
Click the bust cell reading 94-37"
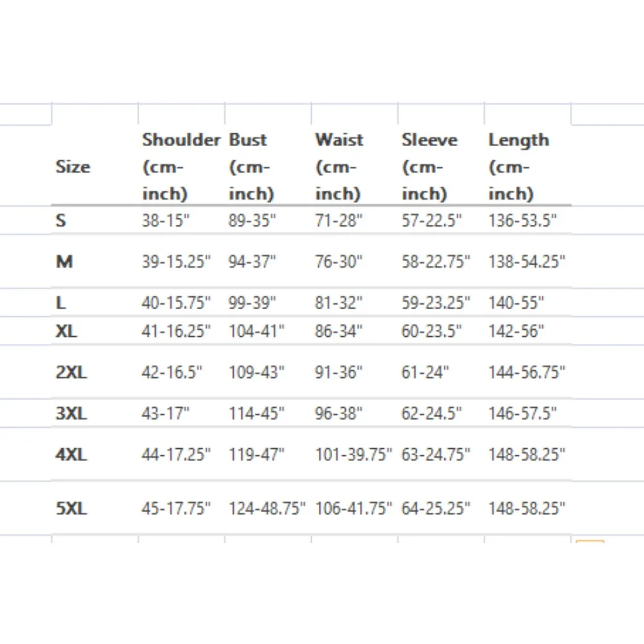(x=252, y=261)
